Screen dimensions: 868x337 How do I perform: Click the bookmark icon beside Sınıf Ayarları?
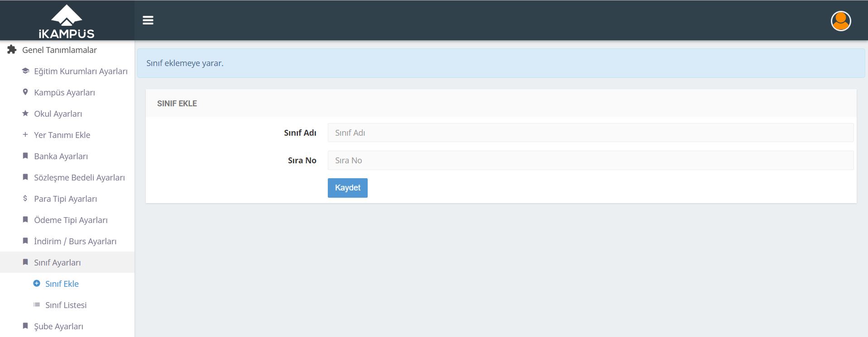tap(25, 262)
